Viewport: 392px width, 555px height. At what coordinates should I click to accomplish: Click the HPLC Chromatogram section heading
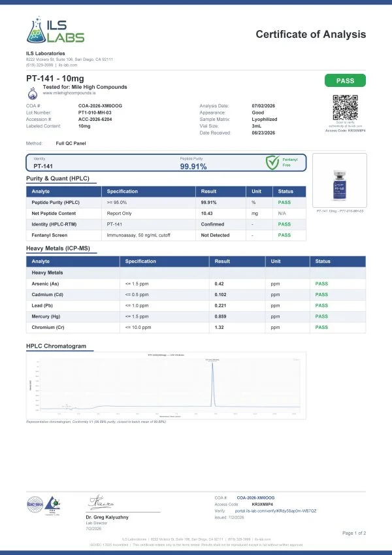pos(56,346)
